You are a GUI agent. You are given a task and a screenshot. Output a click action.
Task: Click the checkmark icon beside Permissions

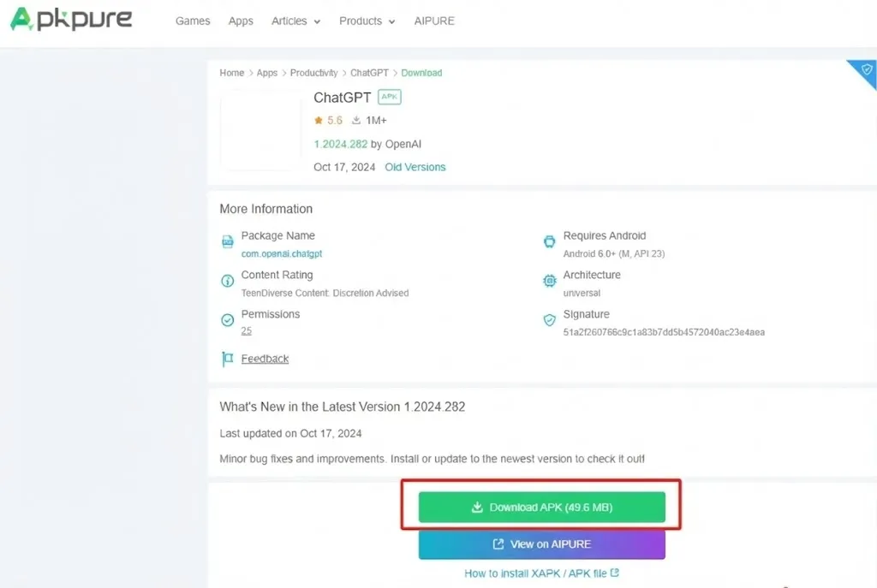point(227,319)
